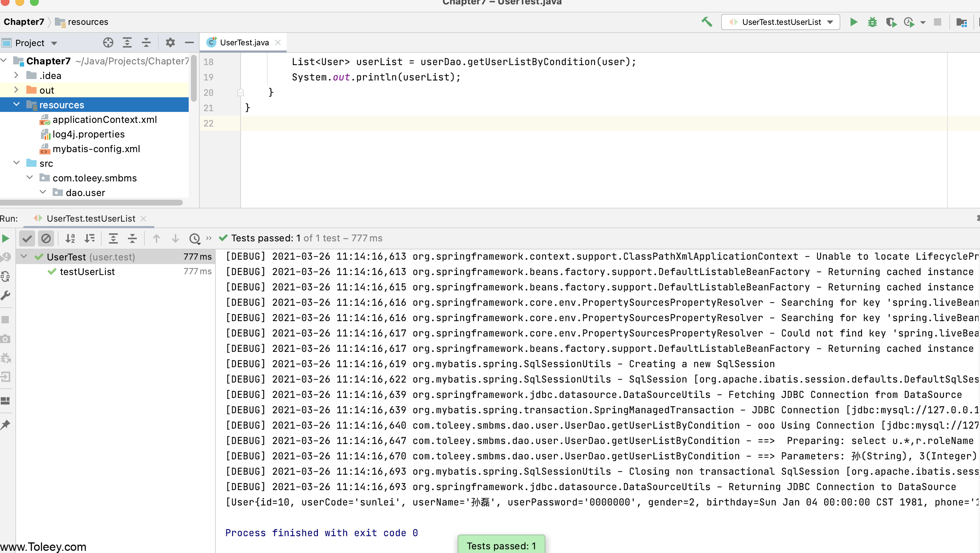Select UserTest.testUserList run tab
Image resolution: width=980 pixels, height=553 pixels.
91,218
